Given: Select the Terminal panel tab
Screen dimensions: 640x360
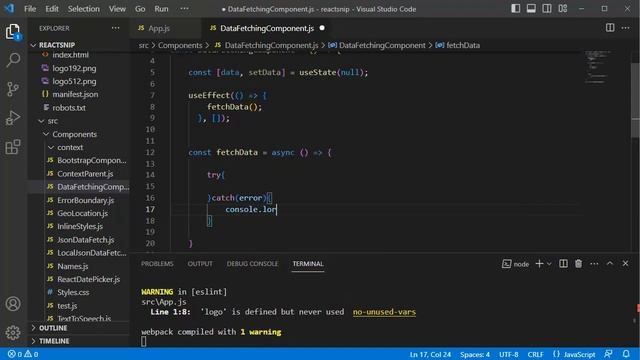Looking at the screenshot, I should tap(308, 264).
